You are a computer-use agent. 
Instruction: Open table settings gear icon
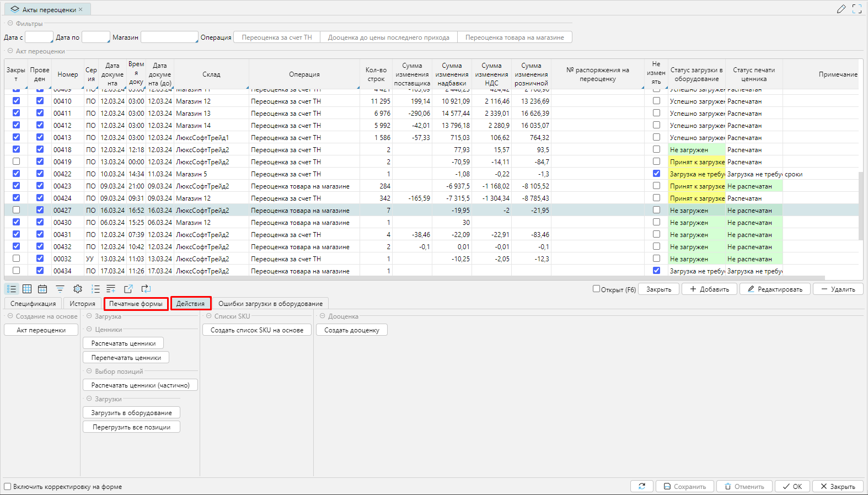pyautogui.click(x=78, y=289)
